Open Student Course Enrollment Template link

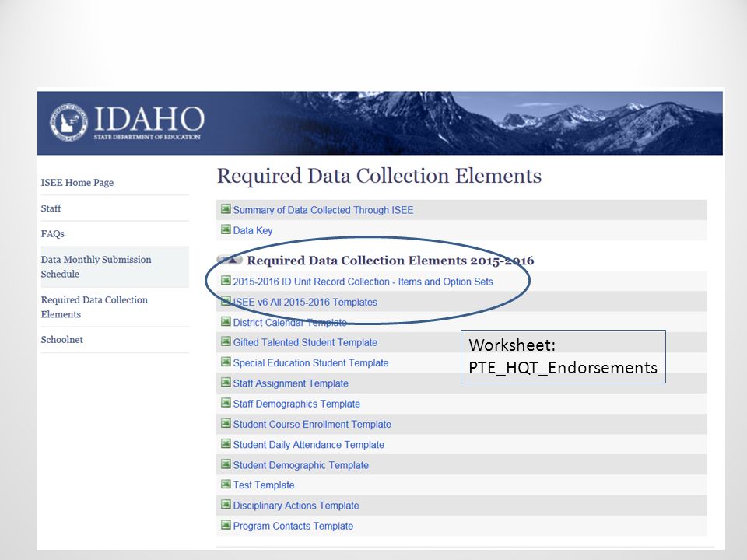click(312, 425)
